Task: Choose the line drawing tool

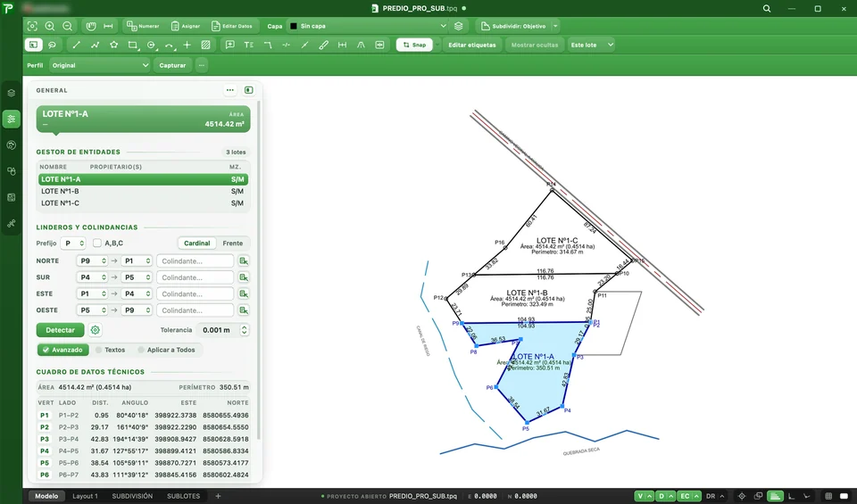Action: coord(77,45)
